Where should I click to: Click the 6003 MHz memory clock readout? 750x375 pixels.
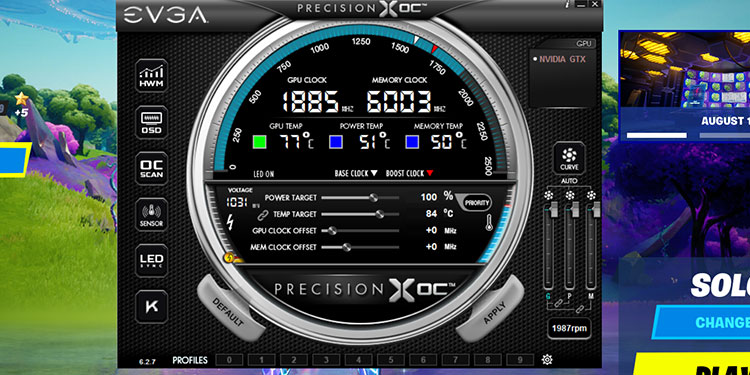click(399, 101)
